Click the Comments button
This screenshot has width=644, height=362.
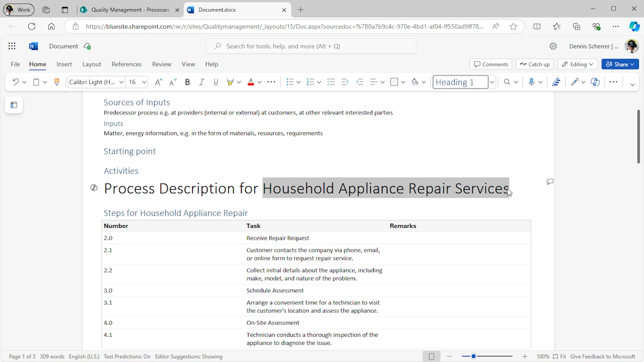point(491,64)
